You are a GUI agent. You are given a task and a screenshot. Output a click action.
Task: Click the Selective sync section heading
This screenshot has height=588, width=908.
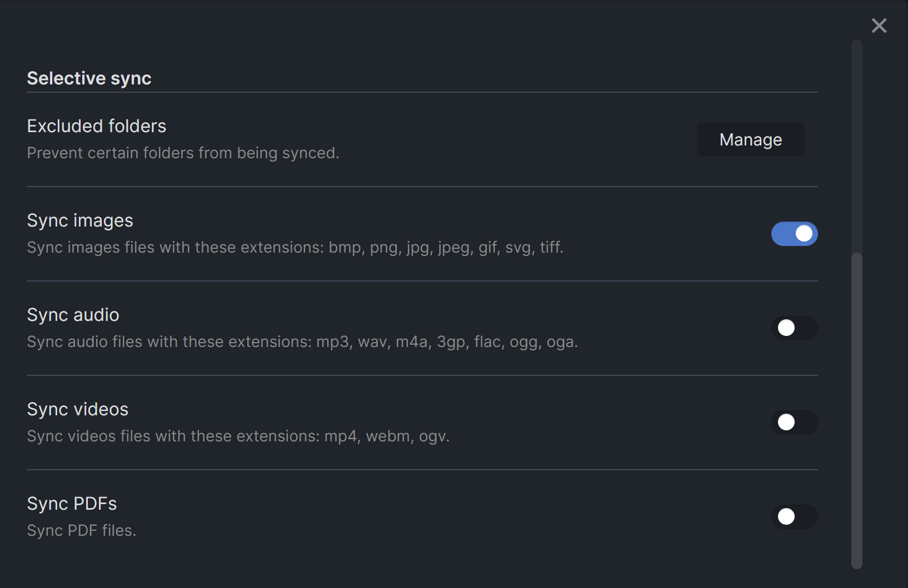pos(89,78)
